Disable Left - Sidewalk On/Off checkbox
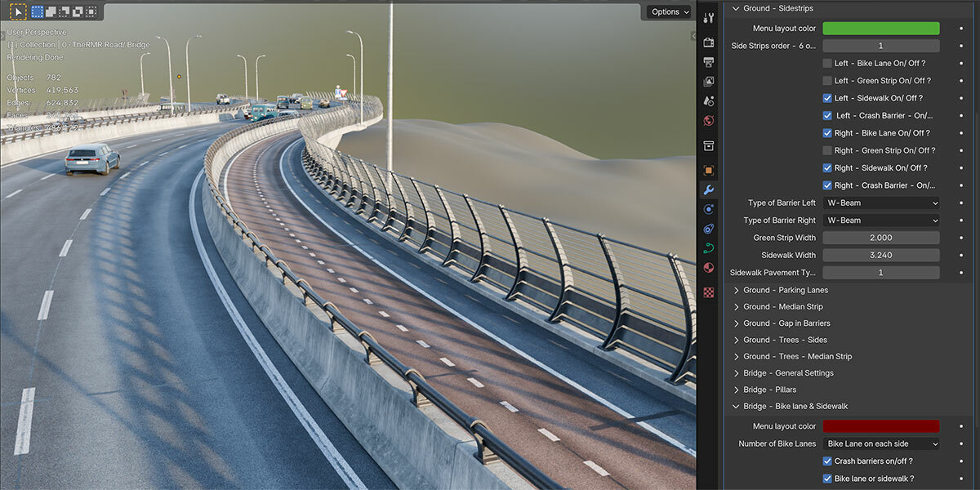Image resolution: width=980 pixels, height=490 pixels. 827,98
